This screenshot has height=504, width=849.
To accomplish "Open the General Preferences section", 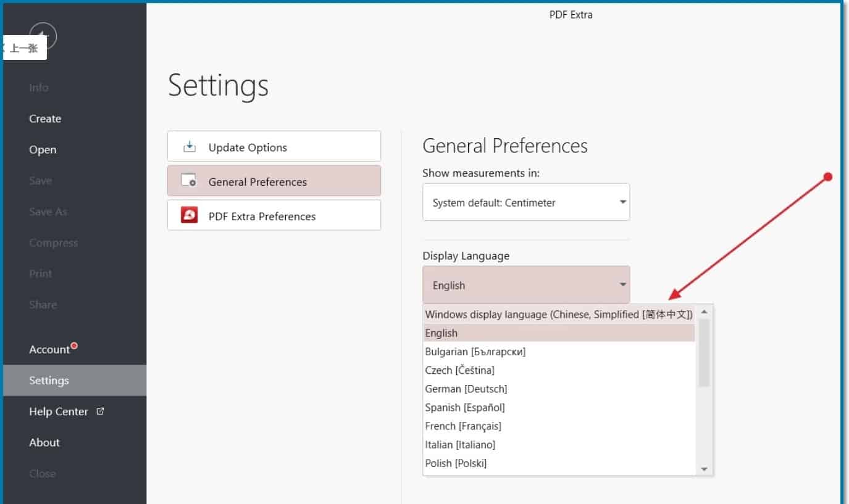I will click(274, 181).
